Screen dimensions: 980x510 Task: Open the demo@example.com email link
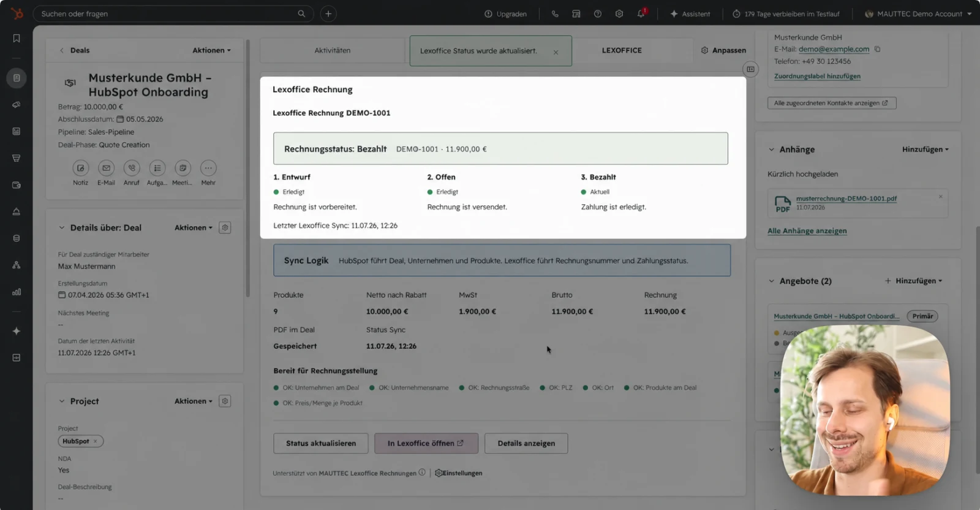coord(834,49)
